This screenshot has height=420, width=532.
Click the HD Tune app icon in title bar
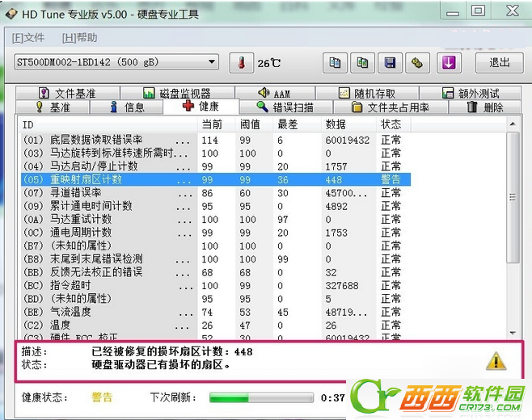coord(11,14)
